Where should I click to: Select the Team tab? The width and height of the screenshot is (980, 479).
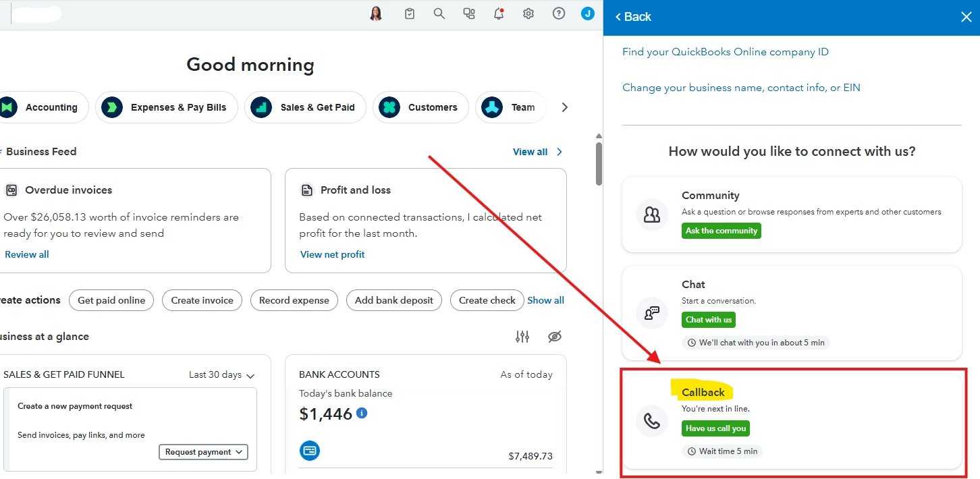tap(511, 107)
